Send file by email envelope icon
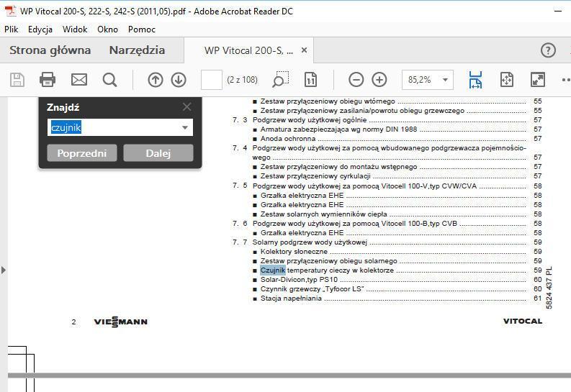 (x=79, y=80)
